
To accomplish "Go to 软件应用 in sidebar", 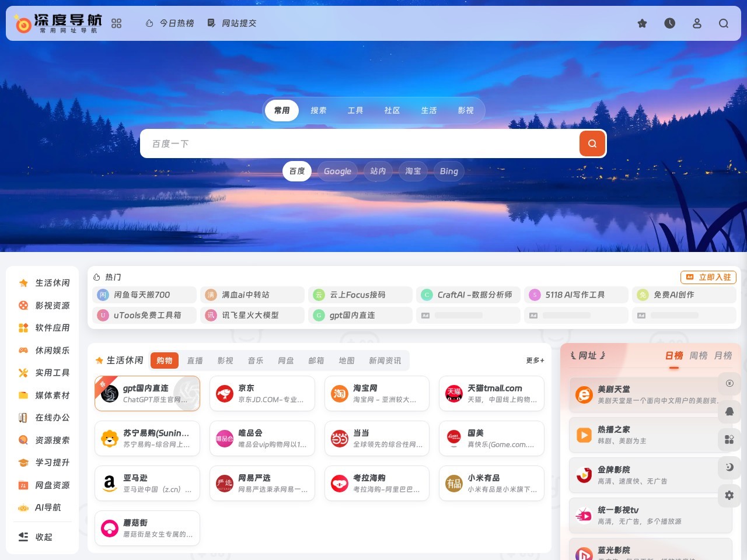I will [x=44, y=327].
